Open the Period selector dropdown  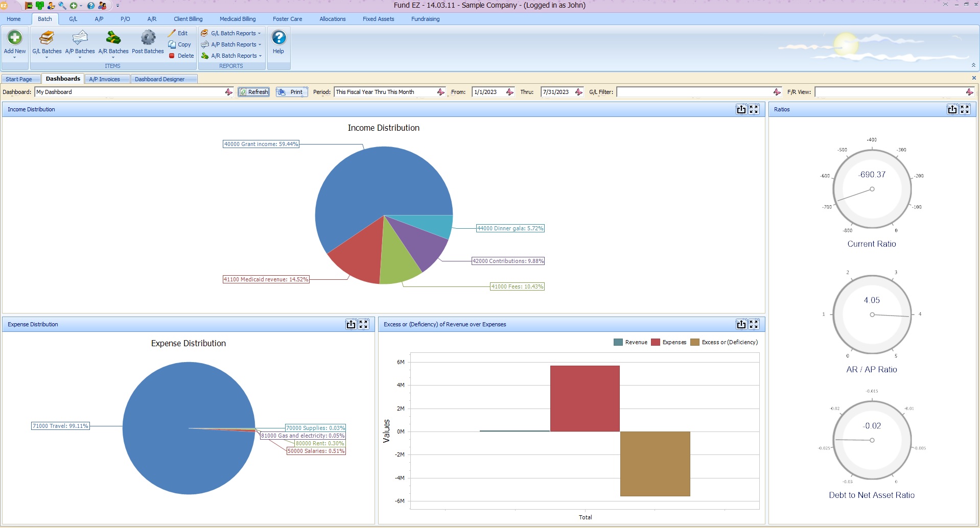point(441,92)
